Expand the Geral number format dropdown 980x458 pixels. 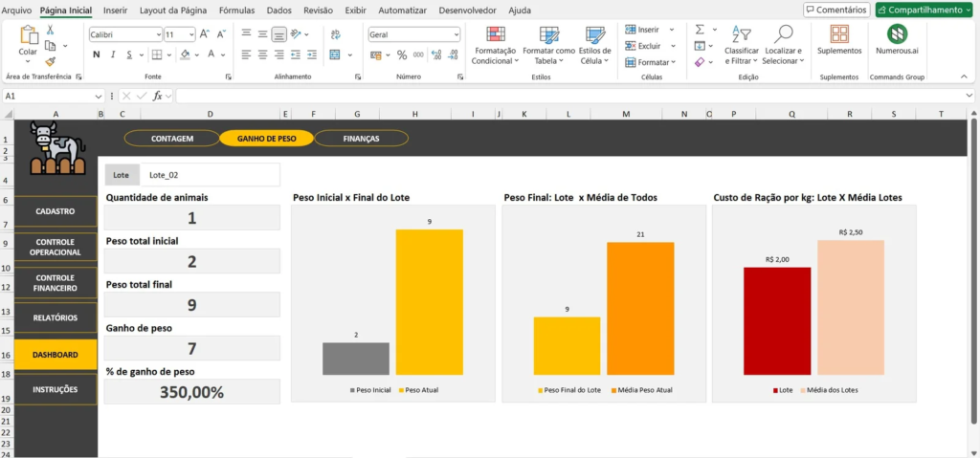[x=456, y=33]
